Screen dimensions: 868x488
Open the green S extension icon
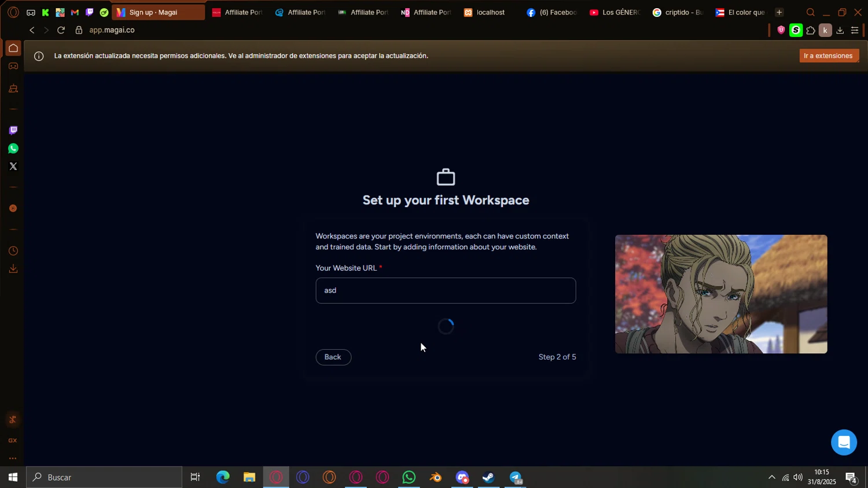(796, 30)
